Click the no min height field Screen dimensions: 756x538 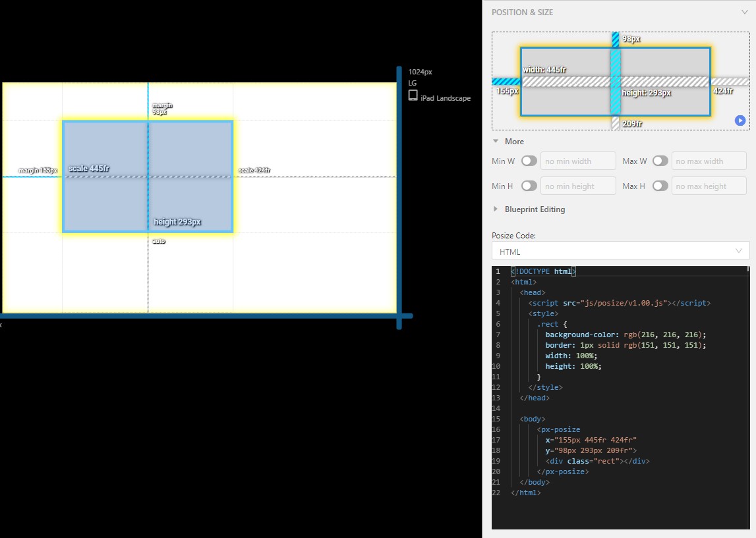point(578,186)
